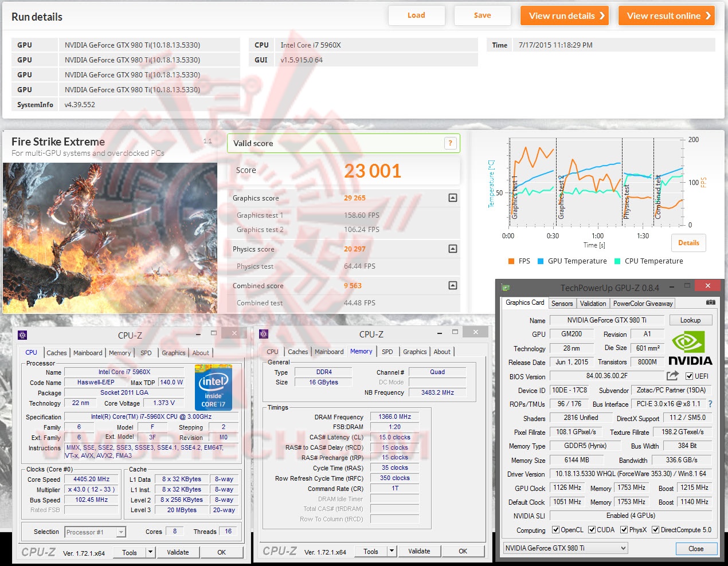Viewport: 728px width, 566px height.
Task: Toggle the UEFI checkbox in GPU-Z
Action: pos(689,376)
